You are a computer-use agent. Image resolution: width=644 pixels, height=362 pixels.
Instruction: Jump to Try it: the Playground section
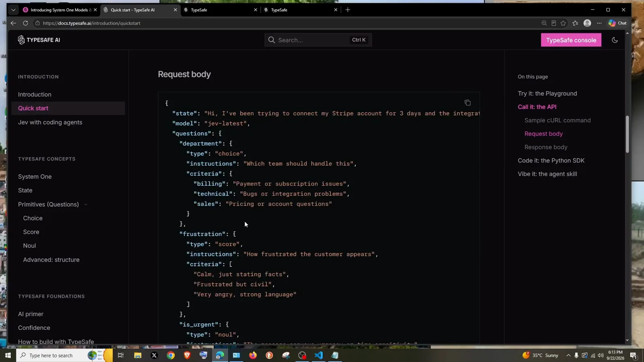547,93
